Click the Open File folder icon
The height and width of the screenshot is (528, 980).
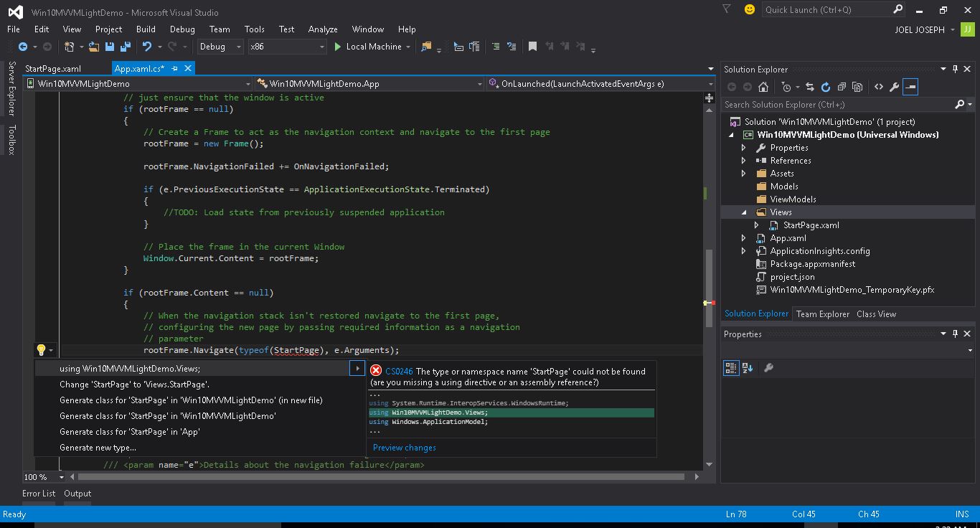click(94, 47)
